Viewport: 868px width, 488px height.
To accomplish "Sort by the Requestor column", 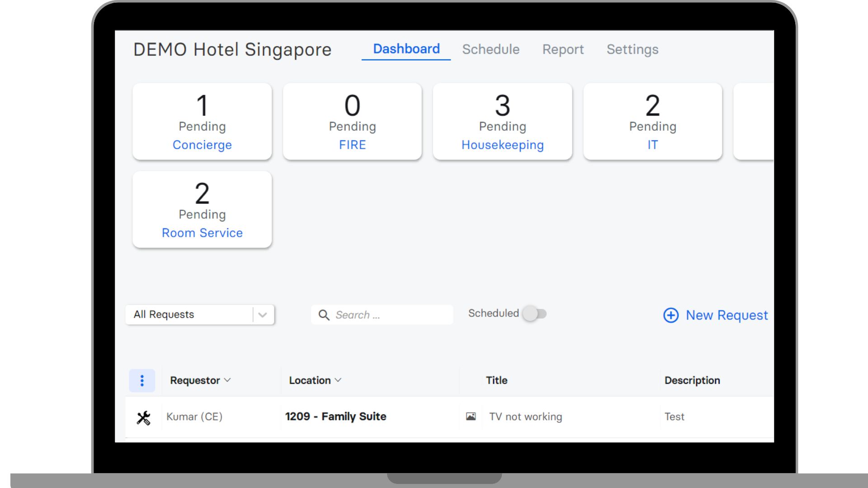I will (200, 380).
